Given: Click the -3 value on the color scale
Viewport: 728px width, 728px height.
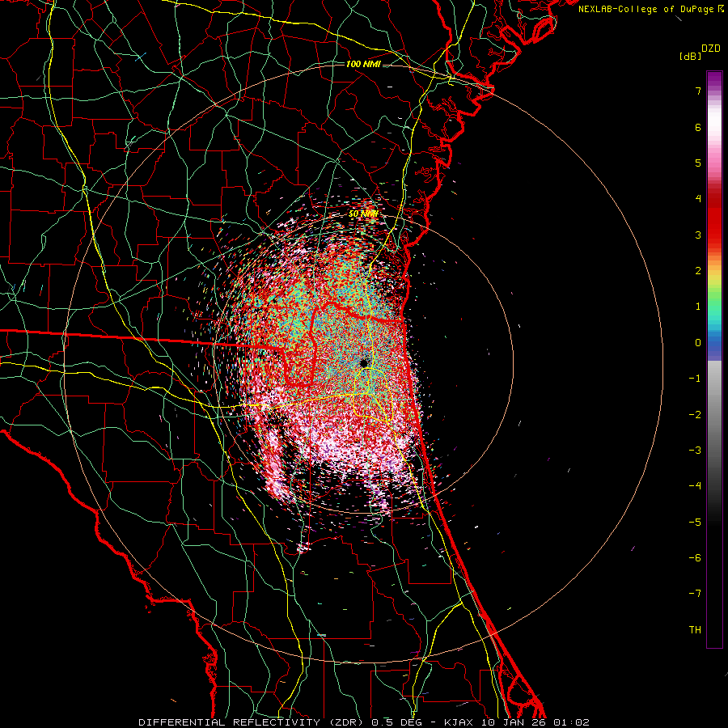Looking at the screenshot, I should pyautogui.click(x=695, y=451).
